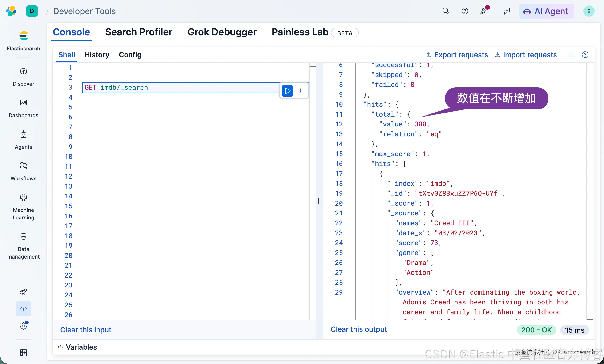Switch to the Search Profiler tab
The width and height of the screenshot is (604, 364).
click(139, 32)
